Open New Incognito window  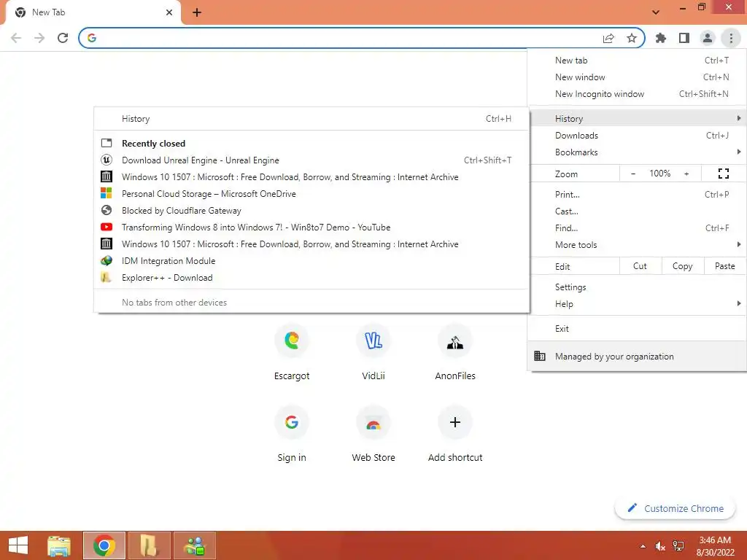click(x=637, y=94)
